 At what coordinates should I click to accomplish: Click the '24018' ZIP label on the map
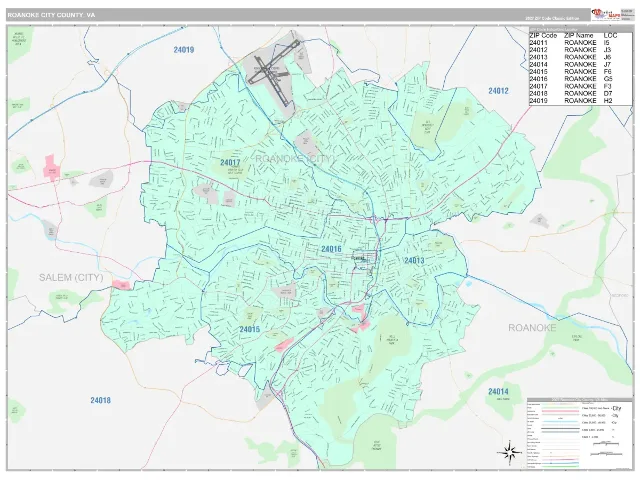point(100,400)
